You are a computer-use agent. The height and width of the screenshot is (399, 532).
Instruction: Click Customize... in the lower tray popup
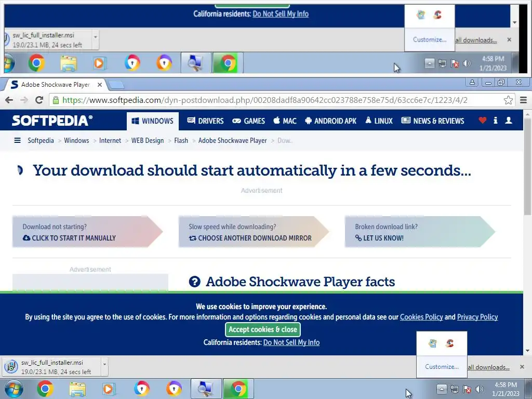click(442, 367)
